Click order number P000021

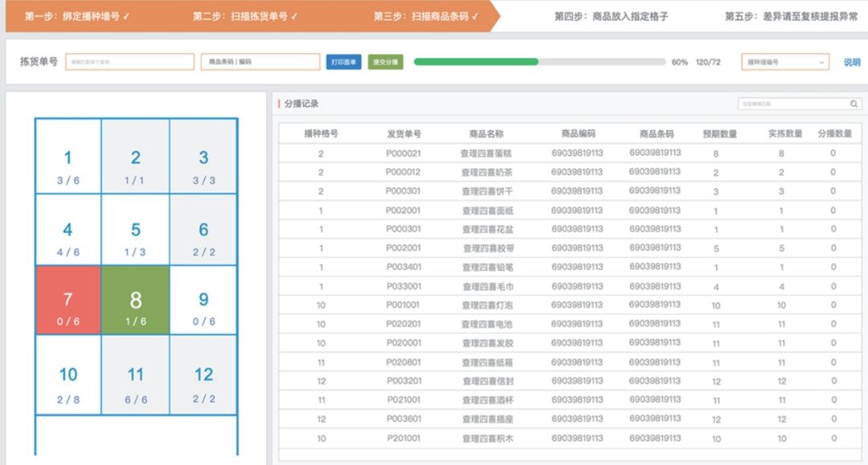click(x=403, y=153)
